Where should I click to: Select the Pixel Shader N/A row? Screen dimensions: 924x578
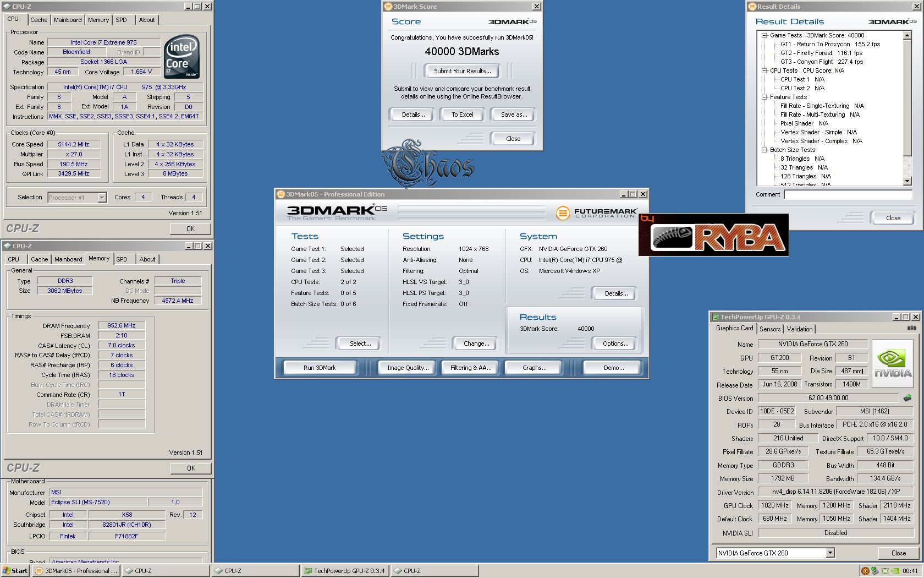(x=804, y=123)
